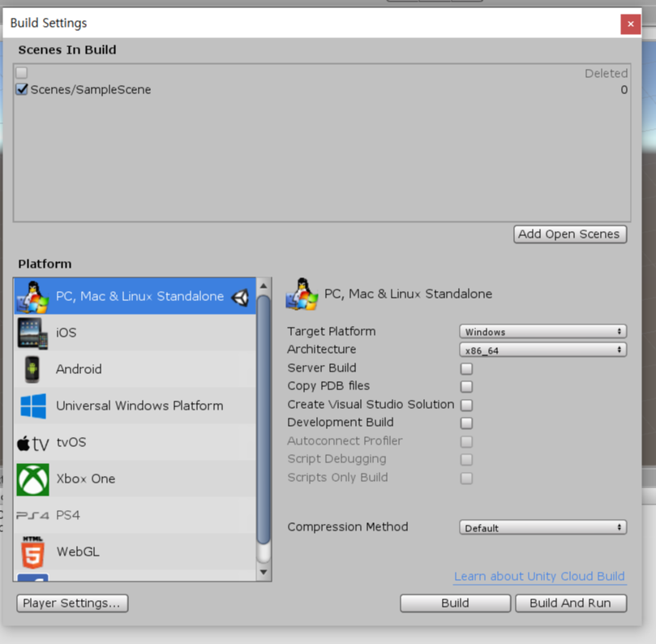Click the Xbox One logo icon
Screen dimensions: 656x644
[x=32, y=479]
